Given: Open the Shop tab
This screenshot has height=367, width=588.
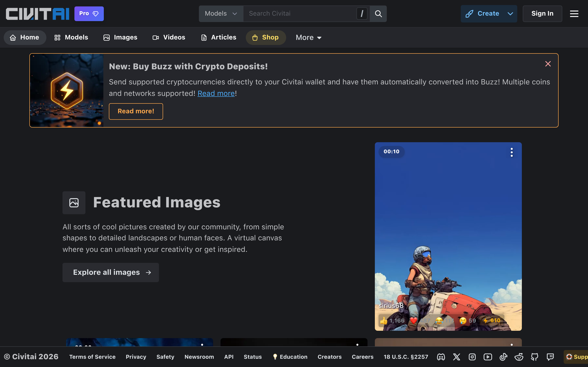Looking at the screenshot, I should (266, 37).
